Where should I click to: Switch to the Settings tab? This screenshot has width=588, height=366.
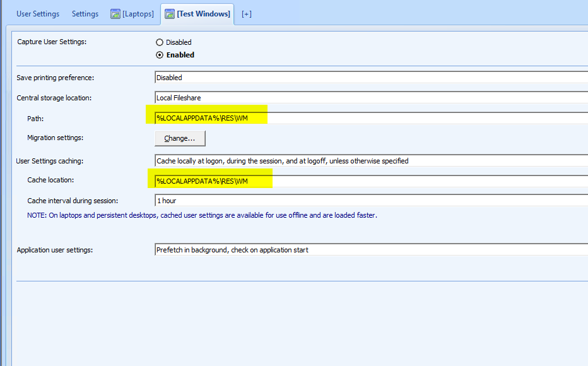[85, 13]
